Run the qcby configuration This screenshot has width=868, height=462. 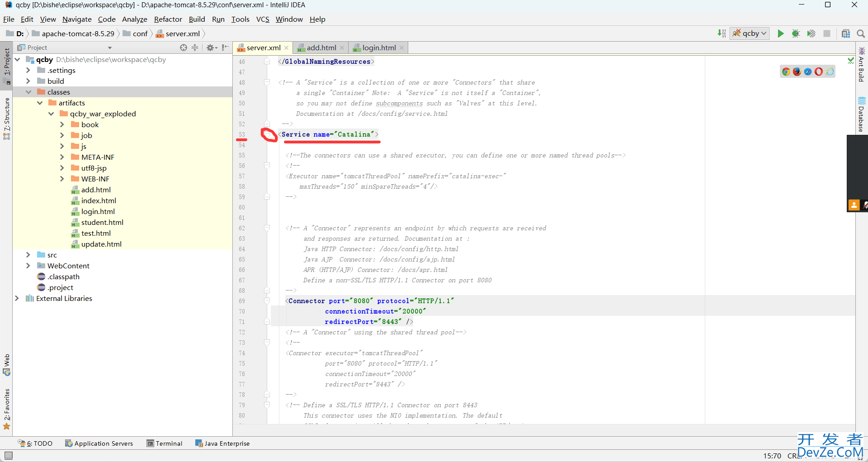(780, 33)
